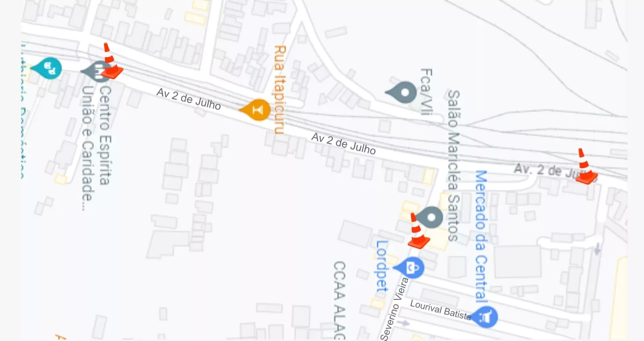The height and width of the screenshot is (341, 644).
Task: Select the gray Fca/Vli location pin
Action: click(402, 92)
